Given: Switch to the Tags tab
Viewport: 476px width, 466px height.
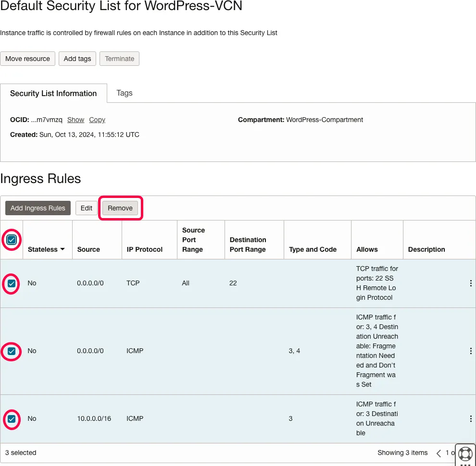Looking at the screenshot, I should click(x=125, y=93).
